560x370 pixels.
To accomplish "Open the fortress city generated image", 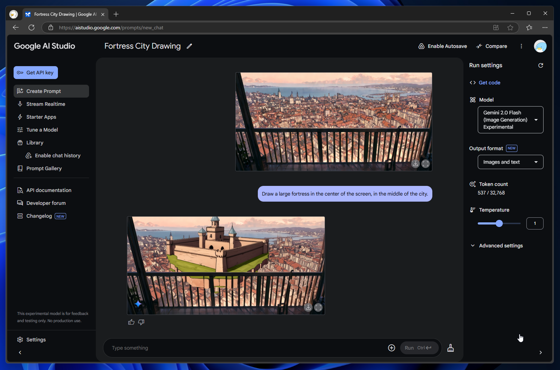I will coord(226,265).
